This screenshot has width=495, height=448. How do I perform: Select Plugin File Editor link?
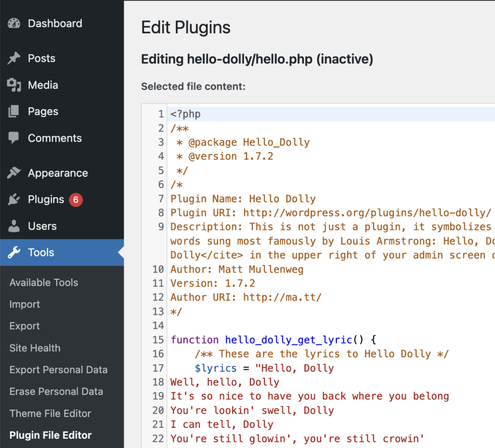50,435
